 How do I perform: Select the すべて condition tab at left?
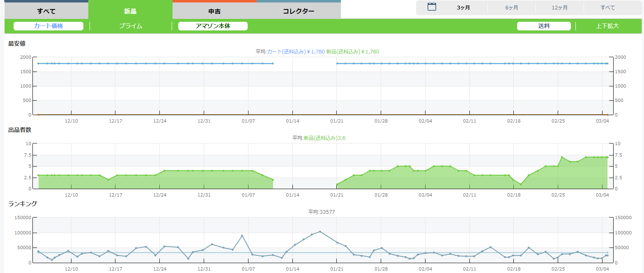click(46, 11)
